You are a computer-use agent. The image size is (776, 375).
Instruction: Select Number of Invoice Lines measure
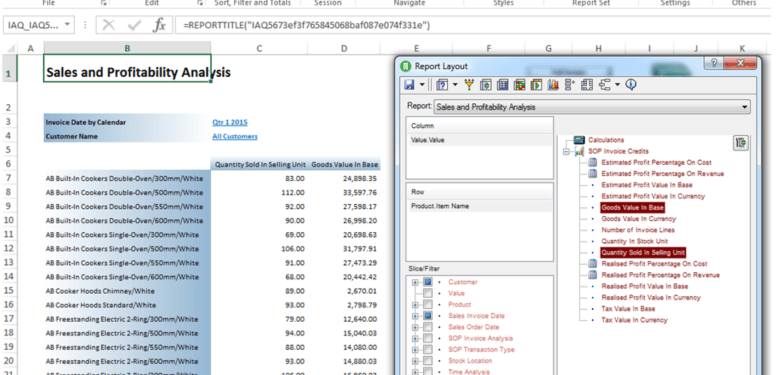(x=638, y=230)
